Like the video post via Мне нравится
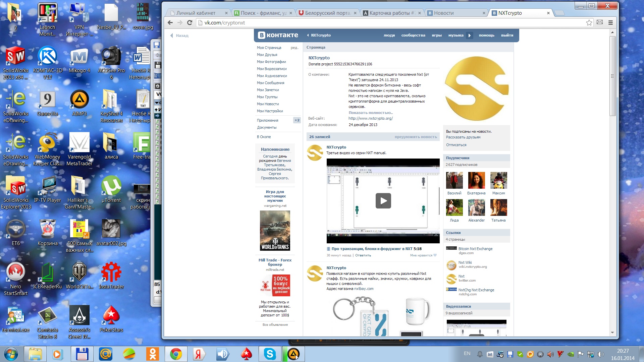This screenshot has width=644, height=362. [x=423, y=255]
